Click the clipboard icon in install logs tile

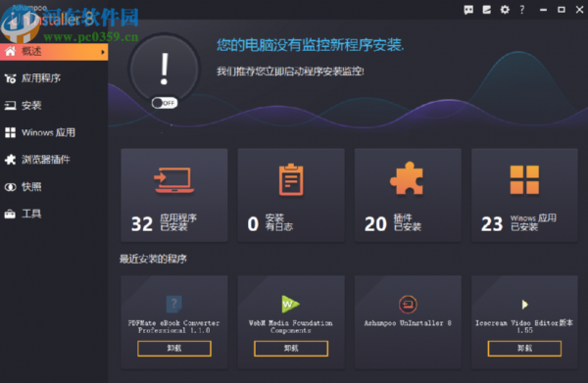tap(291, 179)
